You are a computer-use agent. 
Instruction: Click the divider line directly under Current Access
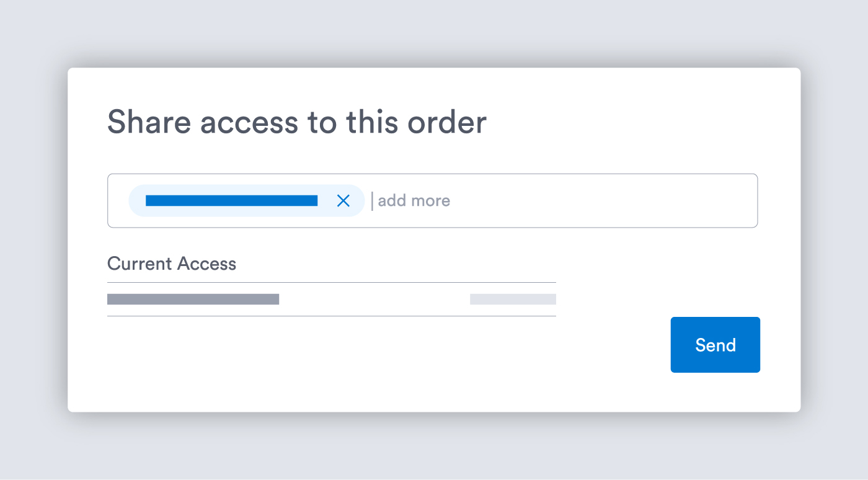tap(331, 283)
